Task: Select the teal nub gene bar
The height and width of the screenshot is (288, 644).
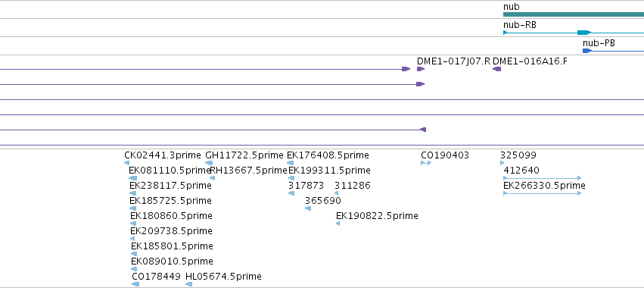Action: tap(574, 14)
